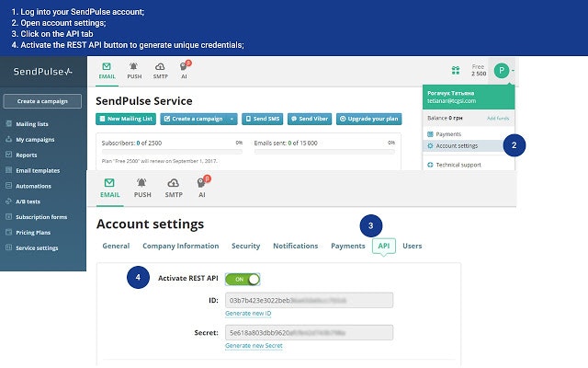Click the sidebar Create a campaign button
The width and height of the screenshot is (588, 368).
click(x=42, y=101)
